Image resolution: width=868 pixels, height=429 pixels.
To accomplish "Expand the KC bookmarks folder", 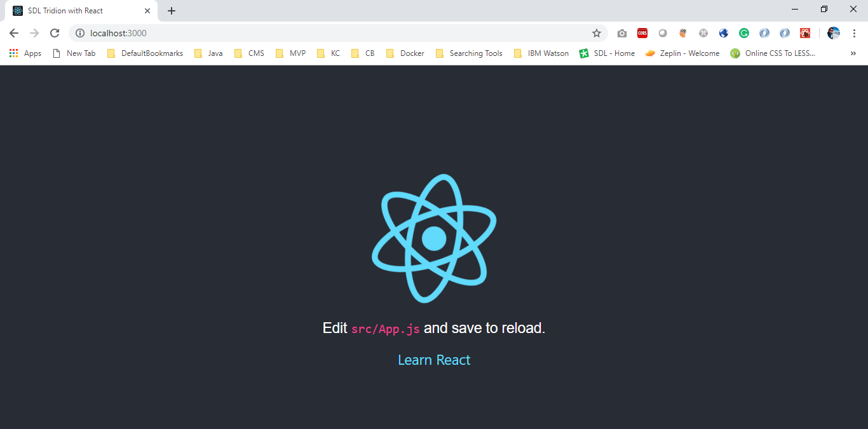I will pyautogui.click(x=329, y=53).
